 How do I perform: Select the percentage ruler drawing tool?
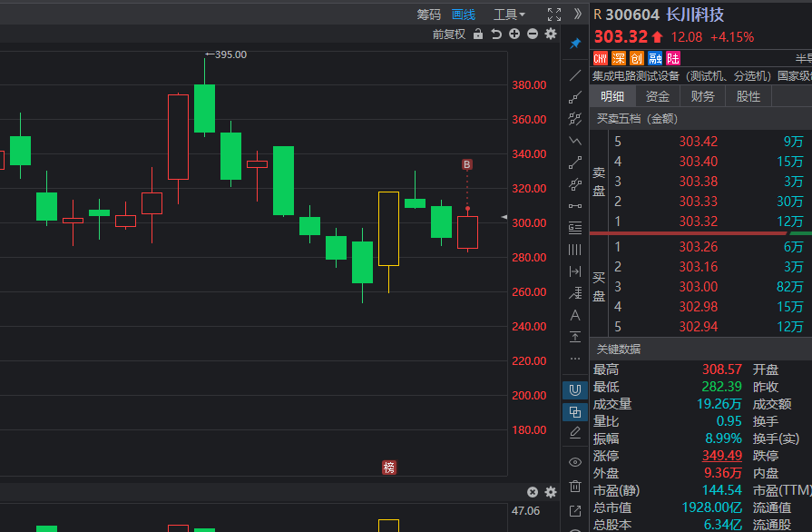point(575,293)
